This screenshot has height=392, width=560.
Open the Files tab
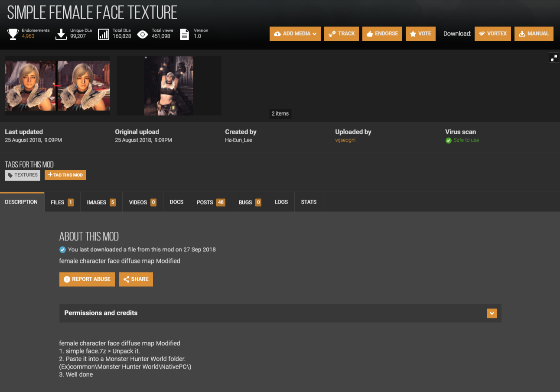[x=62, y=202]
